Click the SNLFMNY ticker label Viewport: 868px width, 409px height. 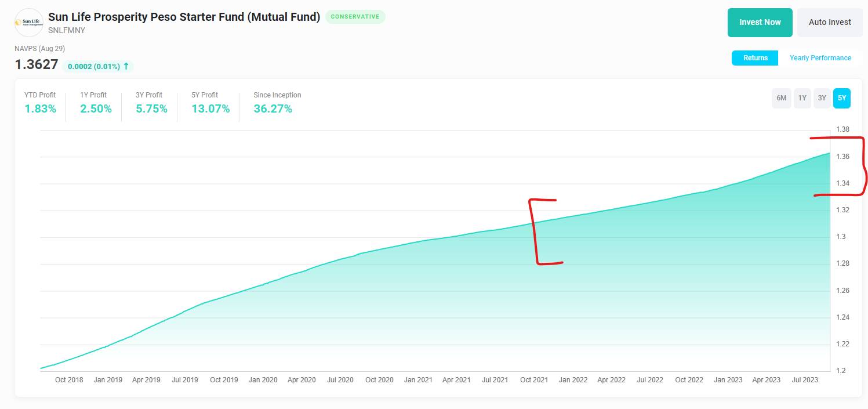tap(66, 30)
